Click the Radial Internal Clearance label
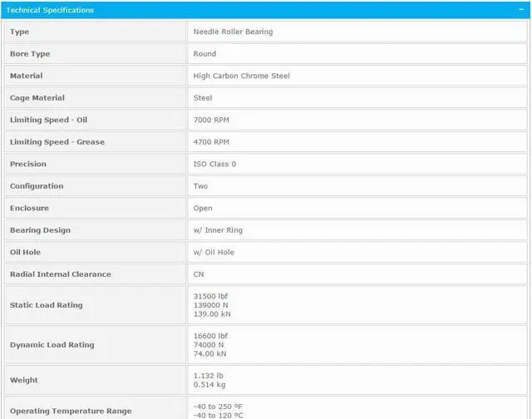Viewport: 532px width, 419px height. click(x=61, y=274)
